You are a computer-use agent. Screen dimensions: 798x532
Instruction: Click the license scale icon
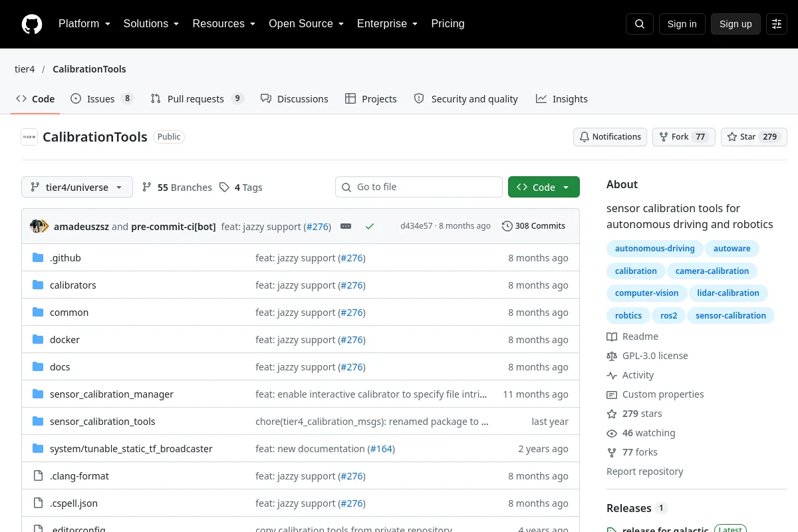coord(612,356)
